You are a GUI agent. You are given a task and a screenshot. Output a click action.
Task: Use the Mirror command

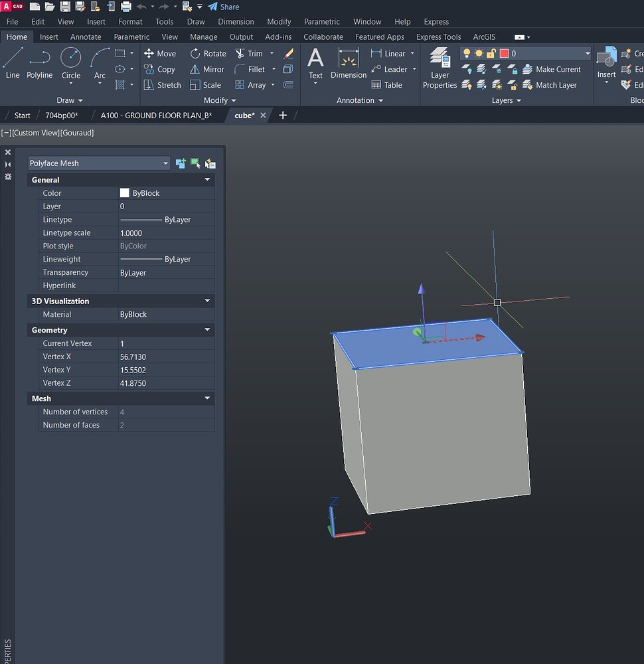208,69
